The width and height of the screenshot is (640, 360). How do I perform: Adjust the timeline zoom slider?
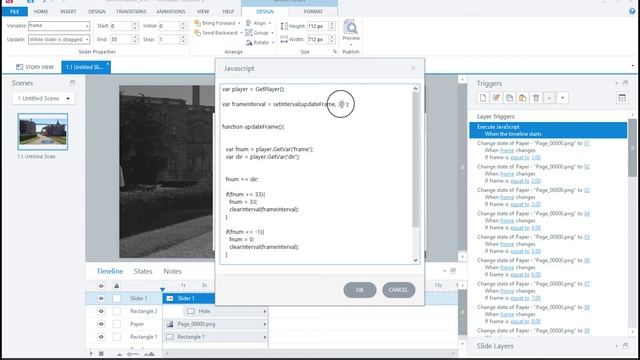(x=133, y=354)
